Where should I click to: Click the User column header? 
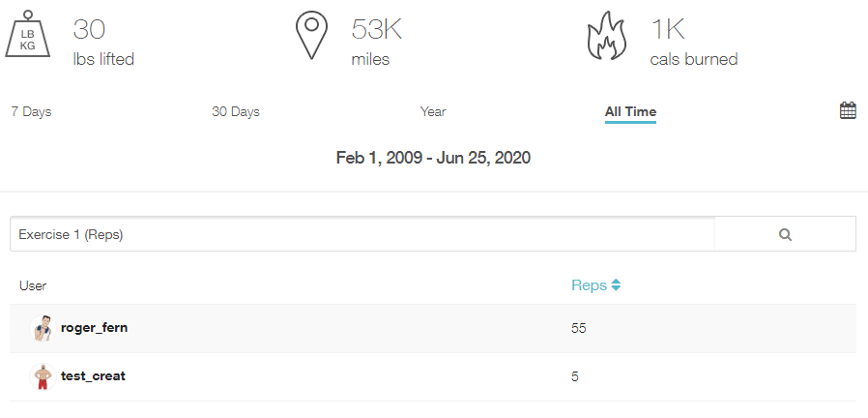33,285
